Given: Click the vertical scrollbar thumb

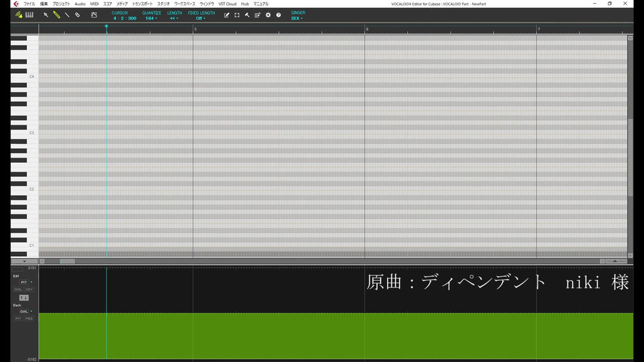Looking at the screenshot, I should 630,158.
